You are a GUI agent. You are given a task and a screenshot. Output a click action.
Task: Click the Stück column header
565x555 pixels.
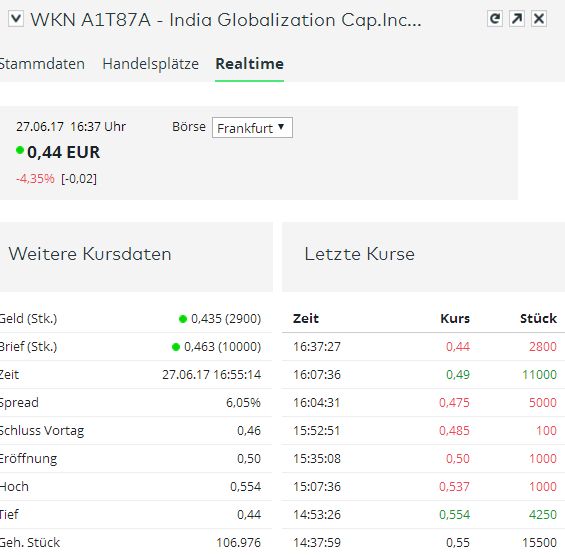(x=538, y=319)
